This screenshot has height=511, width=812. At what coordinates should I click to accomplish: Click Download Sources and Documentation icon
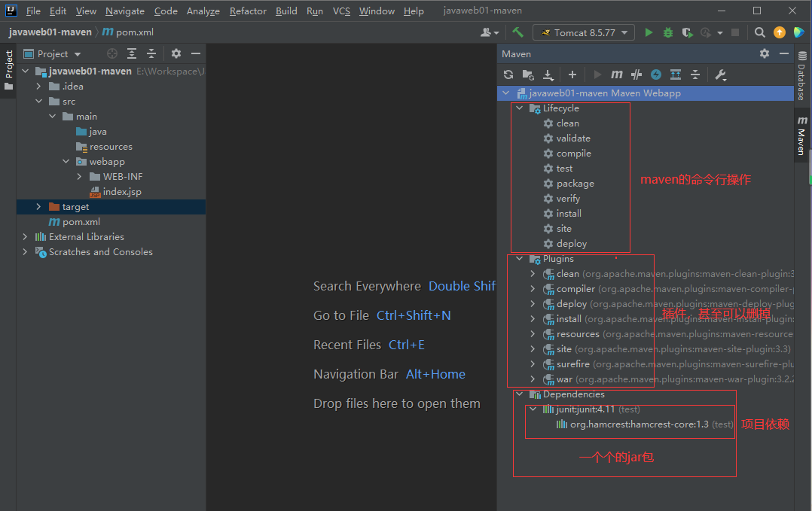click(548, 75)
